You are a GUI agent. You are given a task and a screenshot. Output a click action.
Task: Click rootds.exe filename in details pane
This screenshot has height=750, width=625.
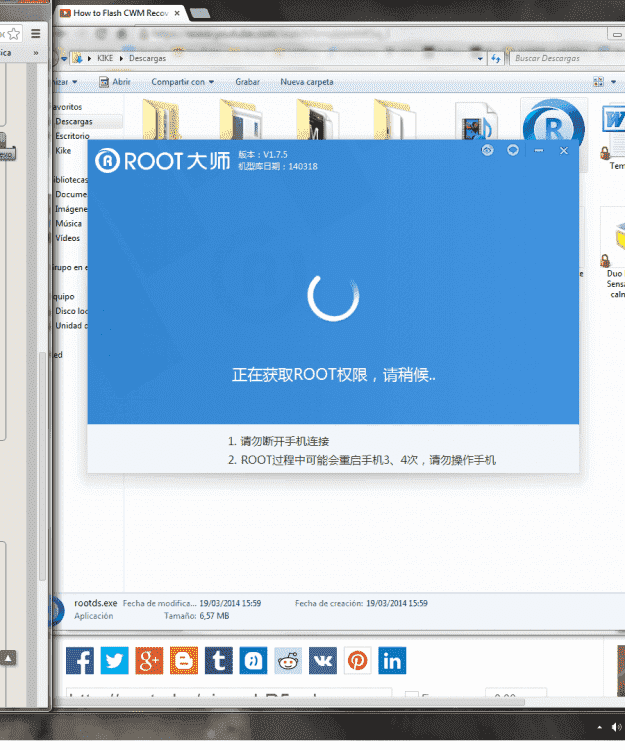pyautogui.click(x=96, y=603)
